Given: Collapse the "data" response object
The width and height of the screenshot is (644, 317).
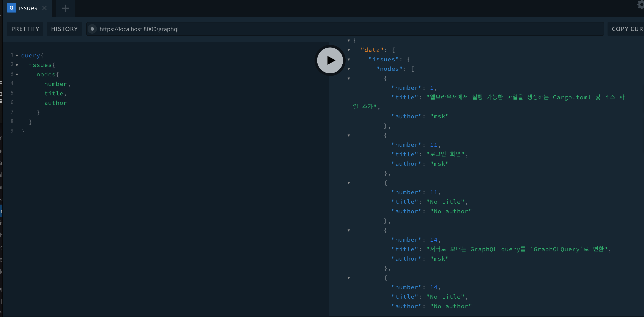Looking at the screenshot, I should 349,50.
